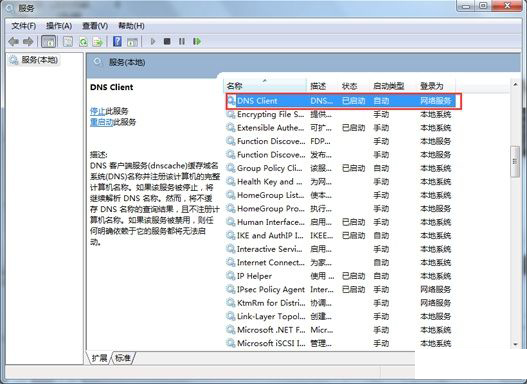Click the Refresh toolbar icon
Image resolution: width=527 pixels, height=384 pixels.
[x=83, y=42]
